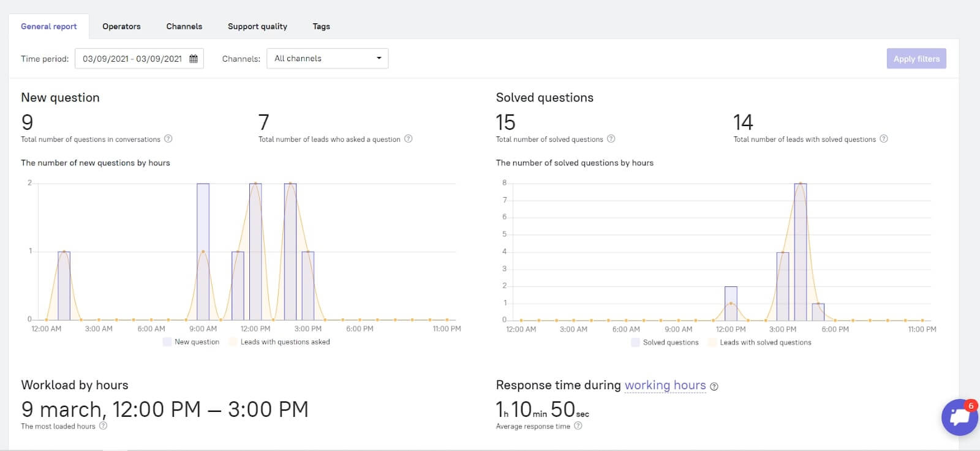The height and width of the screenshot is (451, 980).
Task: Click the '1h 10min 50sec' average response time value
Action: click(543, 409)
